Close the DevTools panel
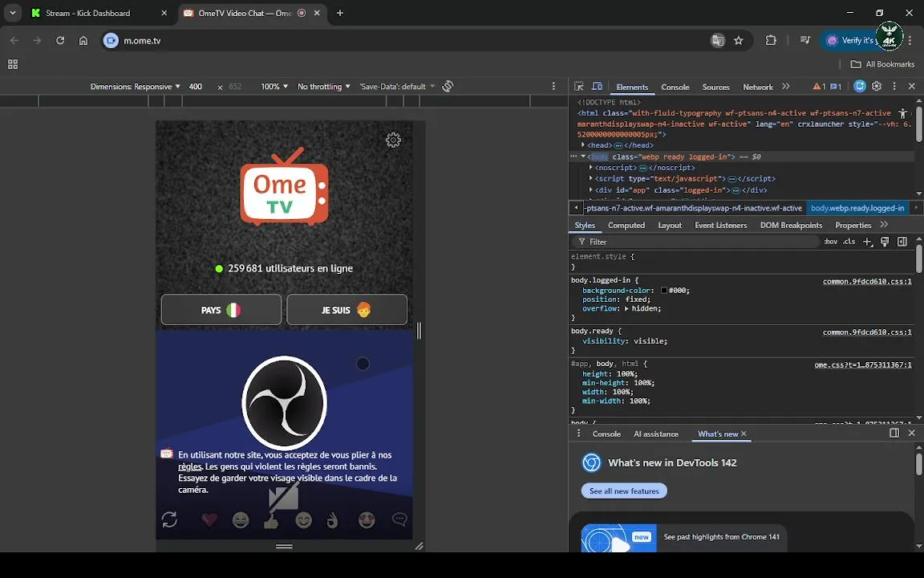The image size is (924, 578). pyautogui.click(x=912, y=86)
